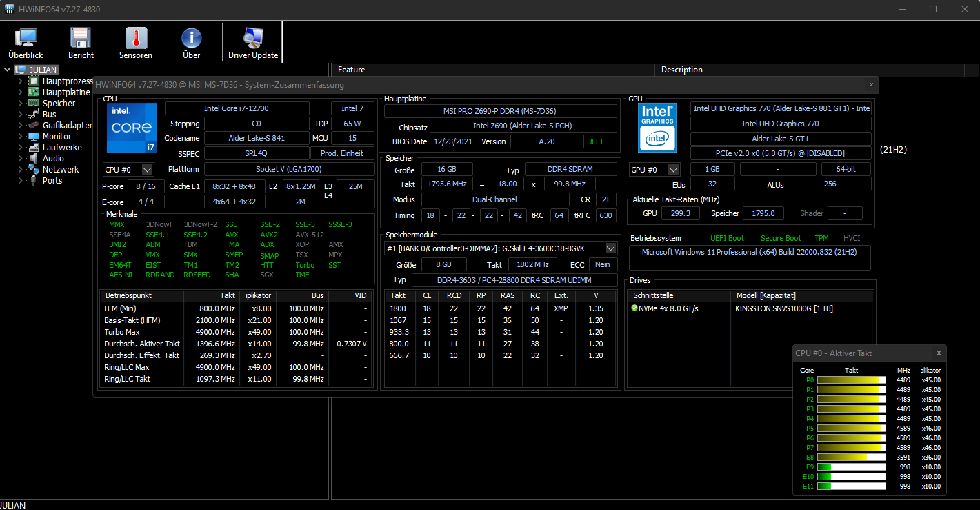Expand the Netzwerk tree node

coord(21,169)
